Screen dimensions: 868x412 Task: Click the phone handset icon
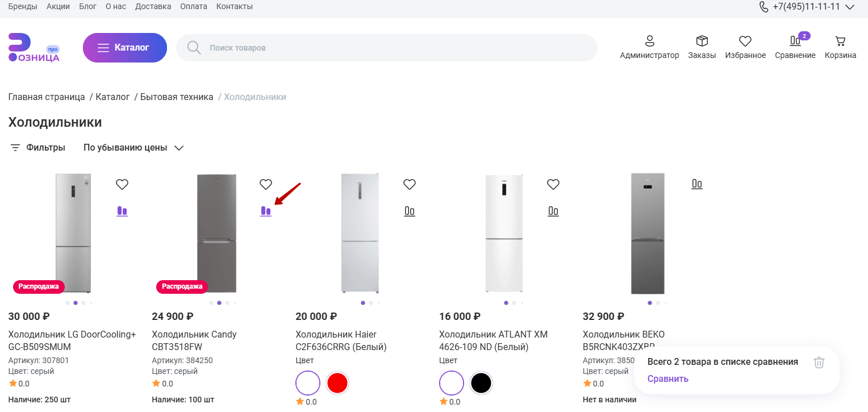[763, 7]
